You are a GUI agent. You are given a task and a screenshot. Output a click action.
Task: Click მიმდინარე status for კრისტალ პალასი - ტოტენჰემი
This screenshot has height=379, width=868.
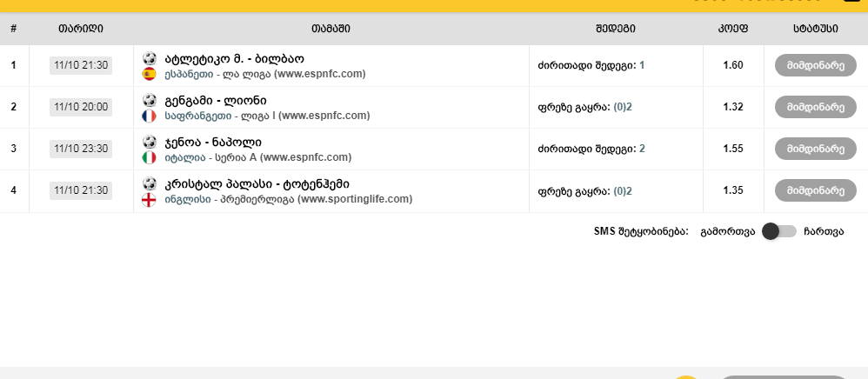pyautogui.click(x=816, y=190)
